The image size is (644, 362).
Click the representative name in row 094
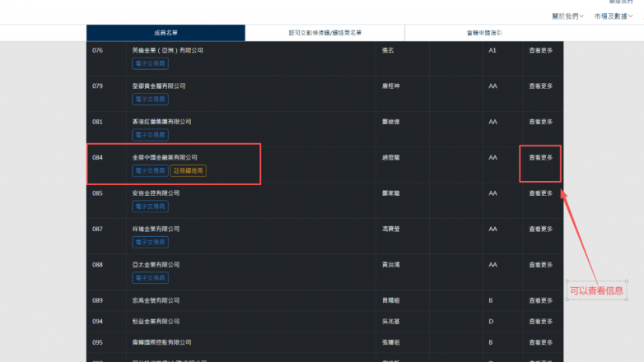click(390, 322)
